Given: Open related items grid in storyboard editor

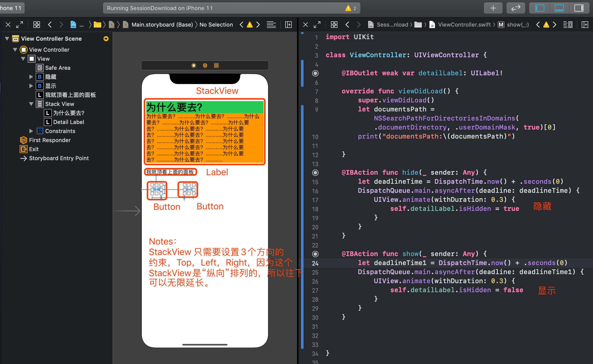Looking at the screenshot, I should point(37,25).
